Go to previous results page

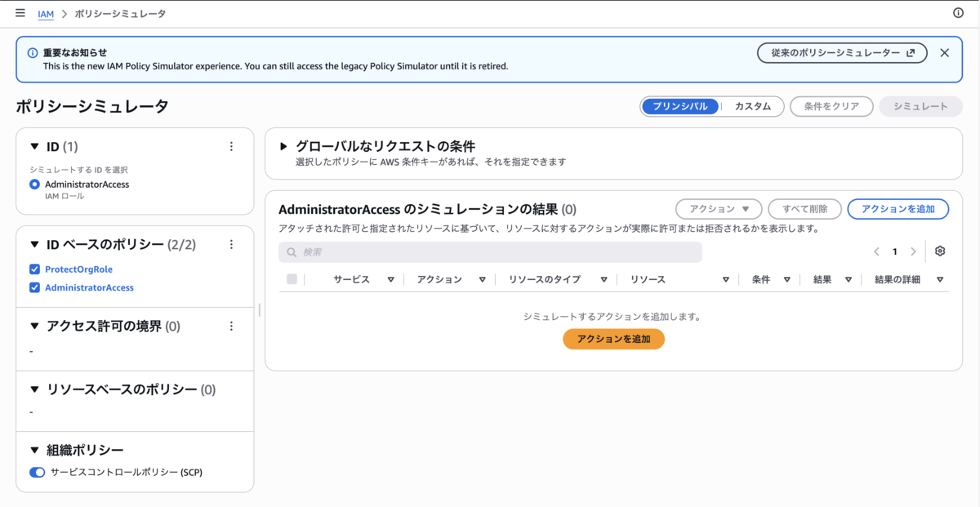coord(876,251)
